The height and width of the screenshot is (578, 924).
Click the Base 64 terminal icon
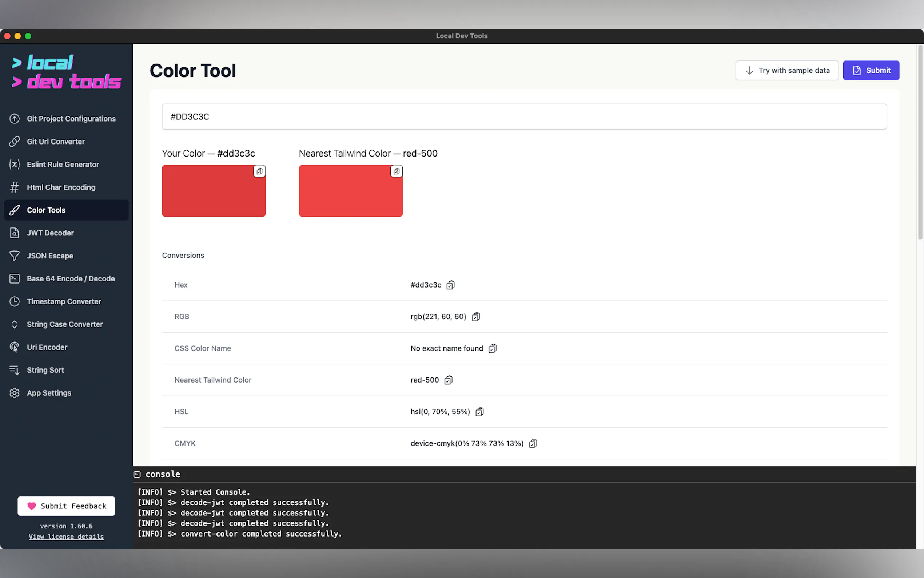(x=15, y=279)
